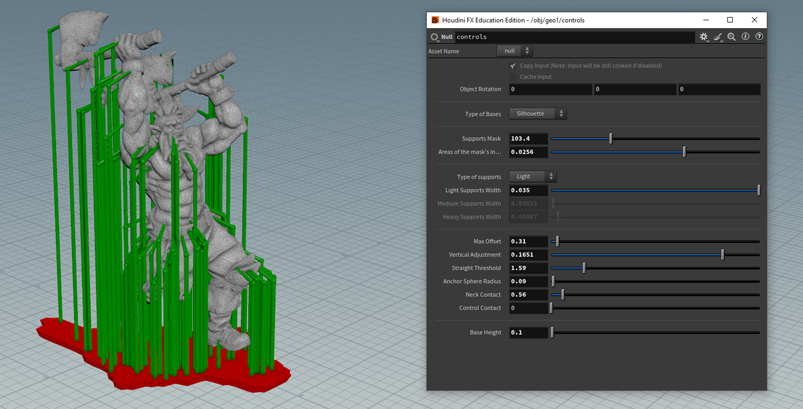Screen dimensions: 803x409
Task: Click the Base Height slider handle
Action: [x=552, y=333]
